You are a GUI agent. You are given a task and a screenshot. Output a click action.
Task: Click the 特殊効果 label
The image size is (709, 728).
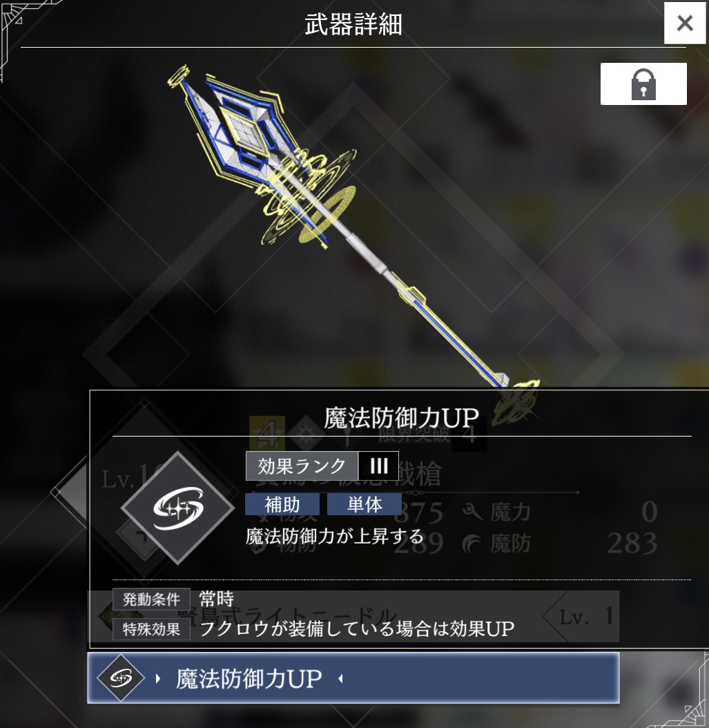[x=151, y=629]
